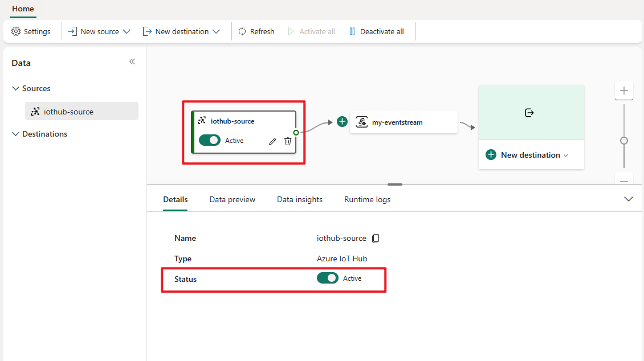Screen dimensions: 644x361
Task: Switch to the Home tab
Action: [23, 9]
